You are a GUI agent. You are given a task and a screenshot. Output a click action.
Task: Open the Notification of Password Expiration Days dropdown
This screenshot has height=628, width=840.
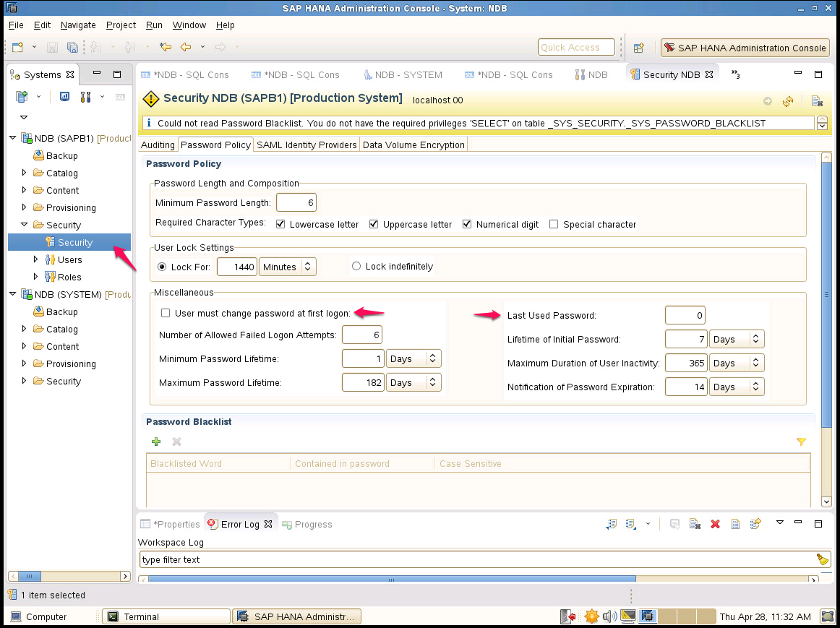736,387
